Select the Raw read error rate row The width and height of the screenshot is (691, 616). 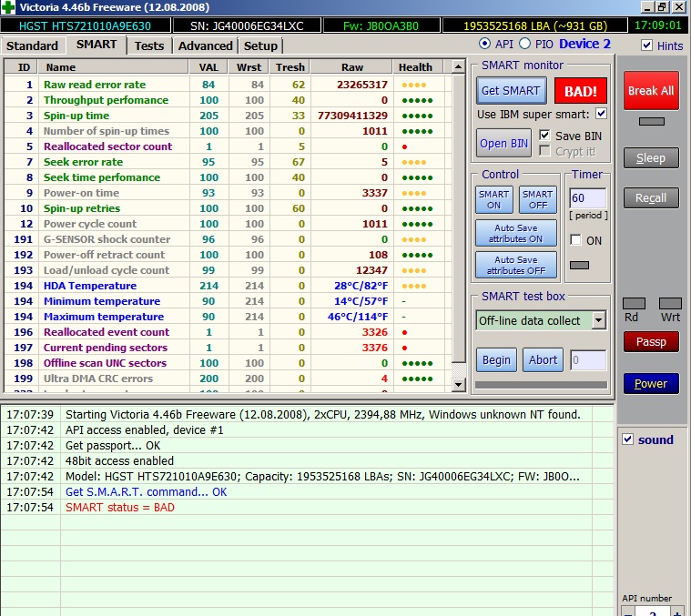pyautogui.click(x=228, y=85)
